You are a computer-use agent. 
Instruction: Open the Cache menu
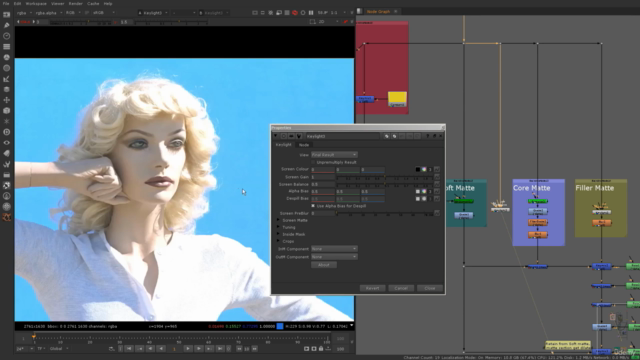pyautogui.click(x=93, y=3)
